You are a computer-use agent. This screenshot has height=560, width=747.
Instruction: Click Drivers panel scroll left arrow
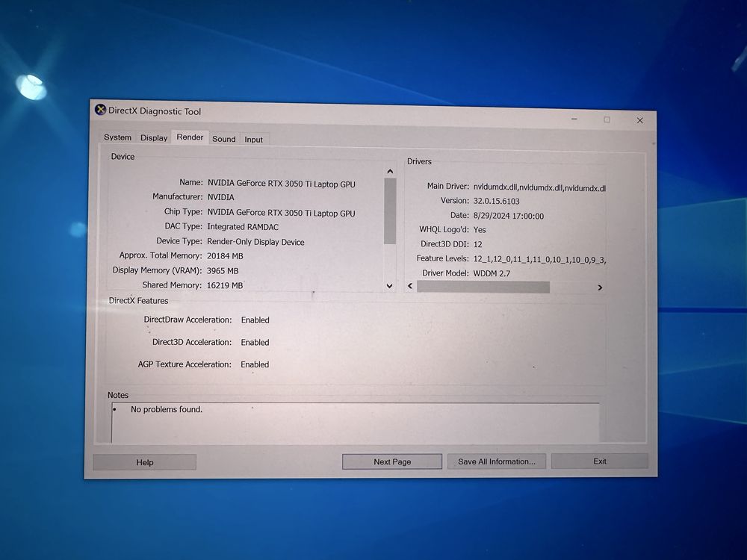[x=410, y=286]
